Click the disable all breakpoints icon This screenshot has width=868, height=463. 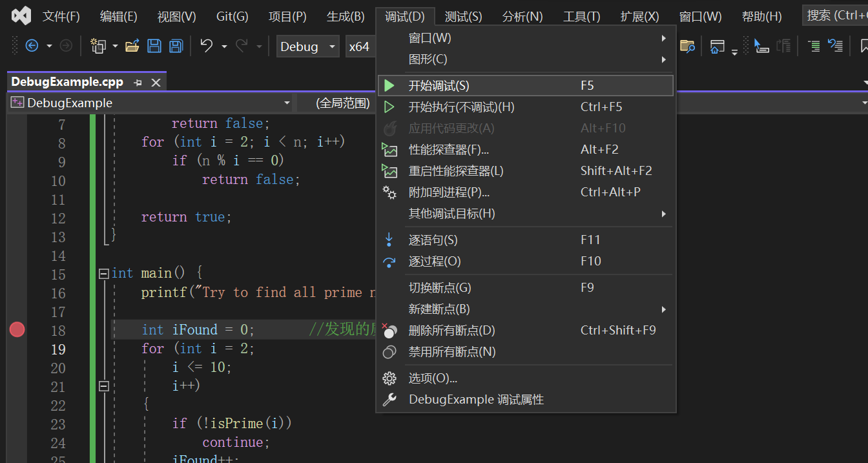389,352
